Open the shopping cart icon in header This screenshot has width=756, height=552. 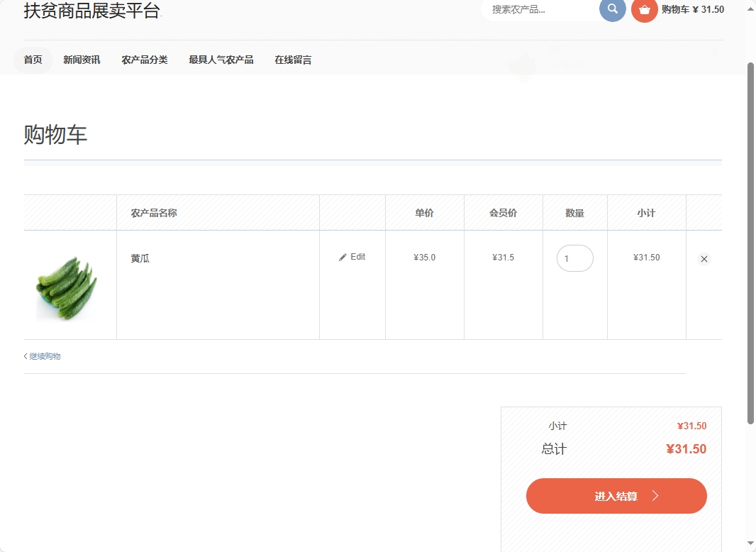(x=643, y=10)
